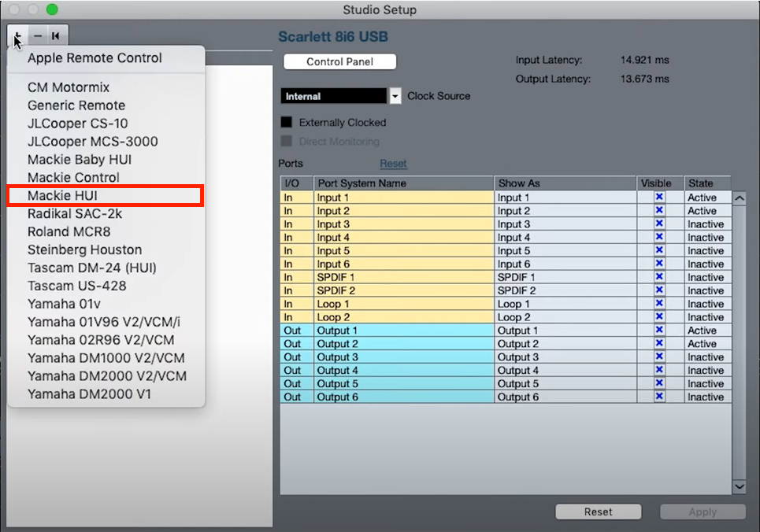Click the reset-to-first device icon
The height and width of the screenshot is (532, 760).
[56, 36]
